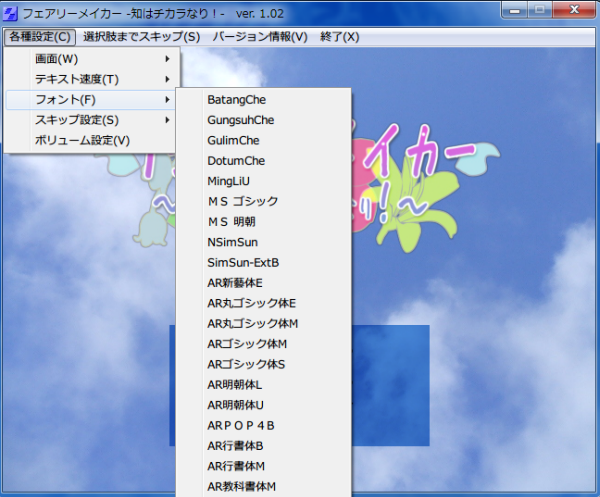Image resolution: width=600 pixels, height=497 pixels.
Task: Pick the ＭＳ ゴシック font
Action: 243,201
